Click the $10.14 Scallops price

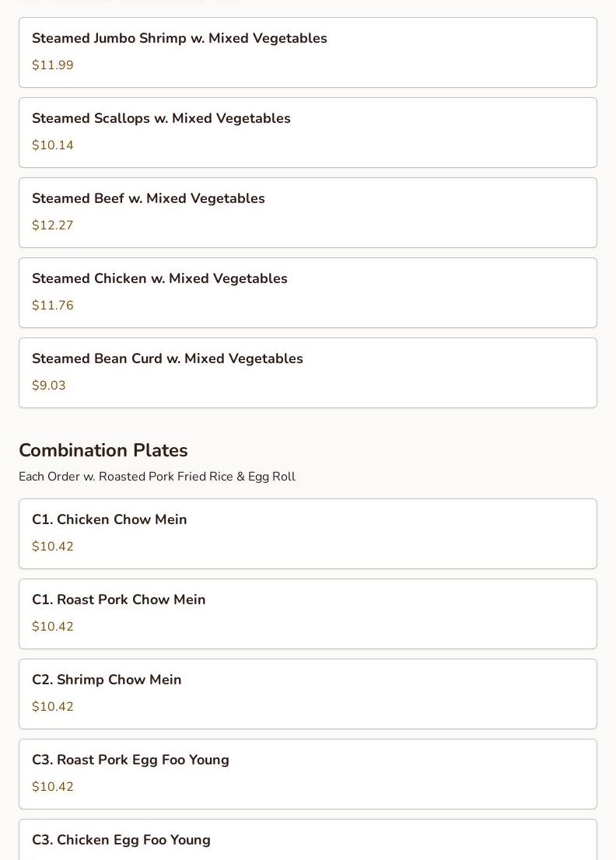click(53, 145)
